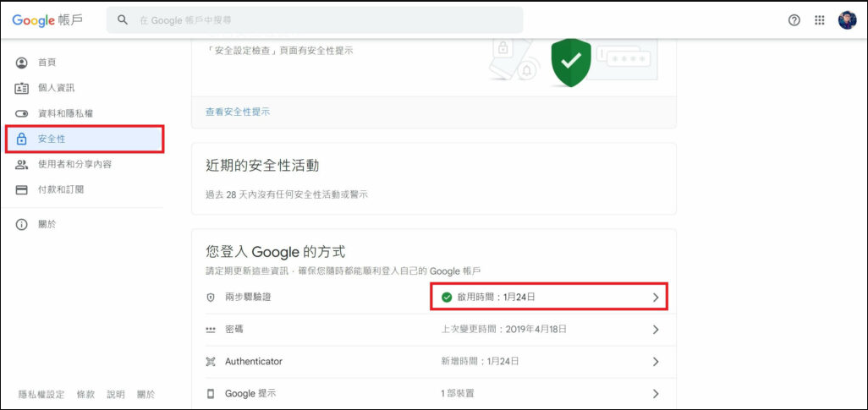Click 上次變更時間：2019年4月18日 text

(504, 330)
